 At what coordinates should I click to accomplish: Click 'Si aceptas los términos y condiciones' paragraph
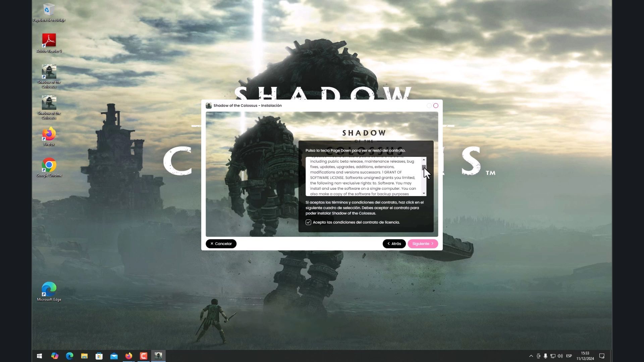[x=365, y=208]
